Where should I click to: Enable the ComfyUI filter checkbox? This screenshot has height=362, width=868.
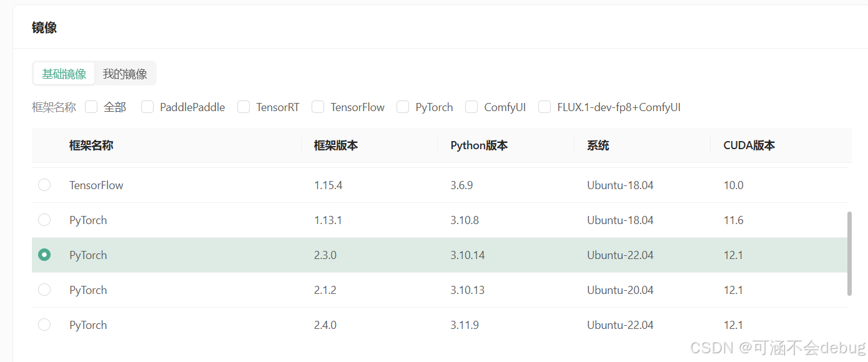[x=471, y=107]
